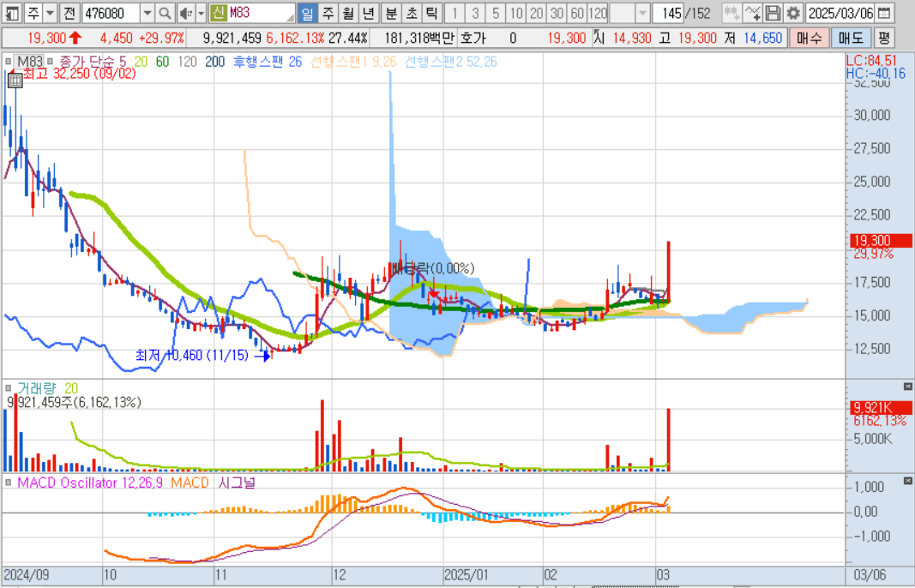This screenshot has height=588, width=915.
Task: Close the 거래량 volume panel
Action: click(907, 387)
